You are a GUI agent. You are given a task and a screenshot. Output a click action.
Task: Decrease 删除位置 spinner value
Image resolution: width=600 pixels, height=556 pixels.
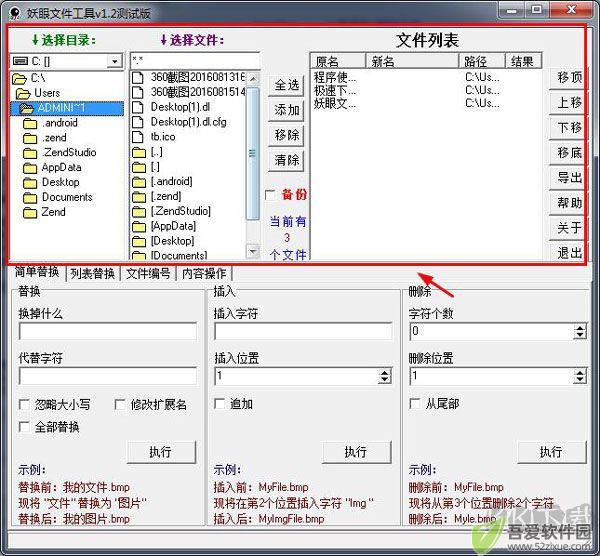580,380
